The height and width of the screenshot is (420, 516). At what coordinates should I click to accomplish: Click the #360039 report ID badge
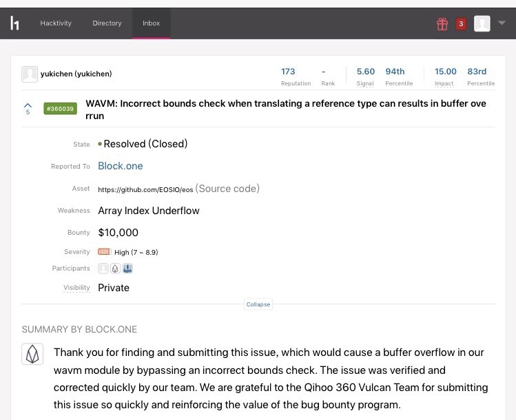coord(59,109)
